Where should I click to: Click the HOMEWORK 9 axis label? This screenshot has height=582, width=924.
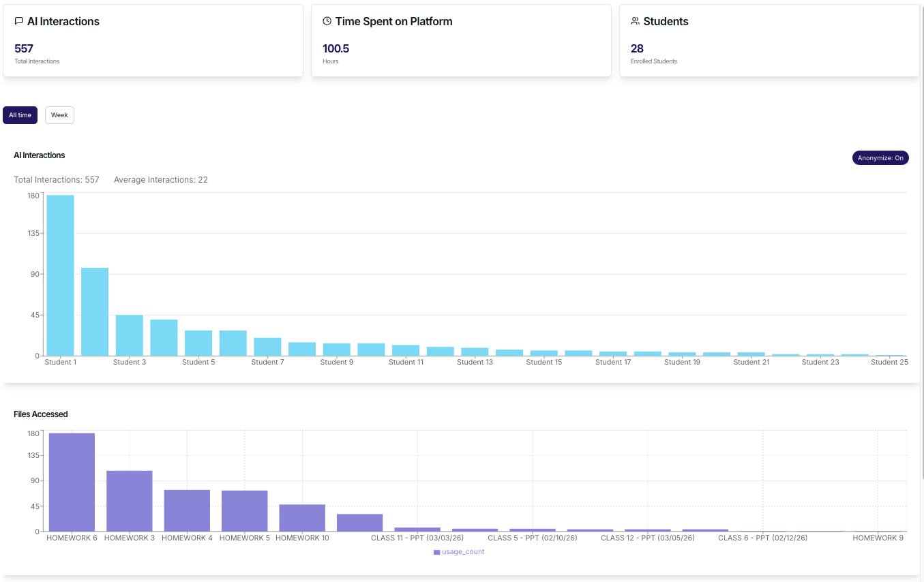point(878,538)
